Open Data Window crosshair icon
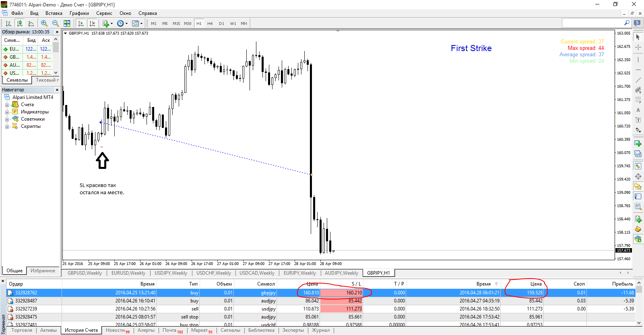Viewport: 644px width, 335px height. [638, 177]
